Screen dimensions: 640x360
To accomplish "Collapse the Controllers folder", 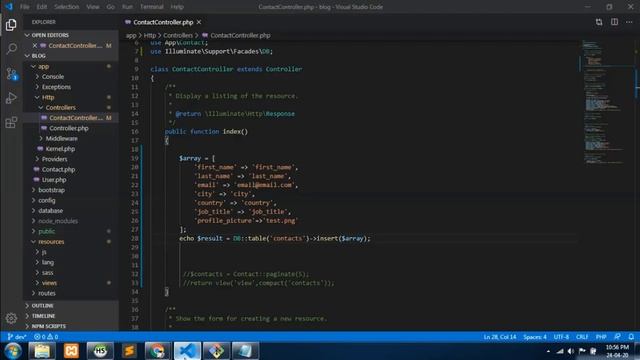I will pos(70,107).
